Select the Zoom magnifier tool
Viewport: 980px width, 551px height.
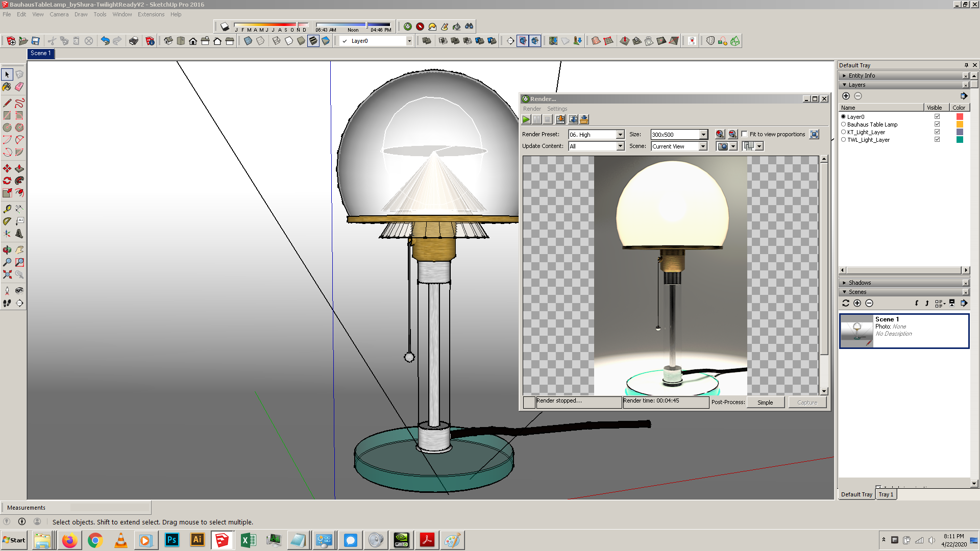coord(7,262)
